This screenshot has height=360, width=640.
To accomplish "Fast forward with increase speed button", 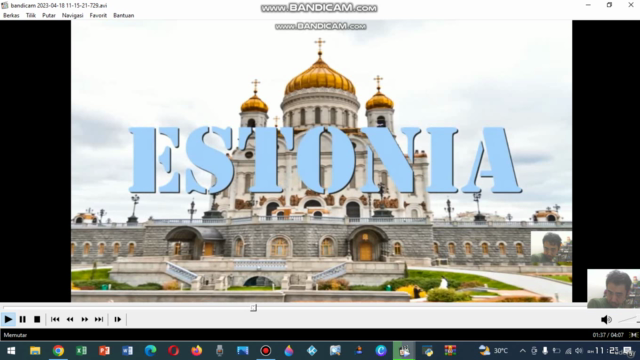I will [x=84, y=319].
